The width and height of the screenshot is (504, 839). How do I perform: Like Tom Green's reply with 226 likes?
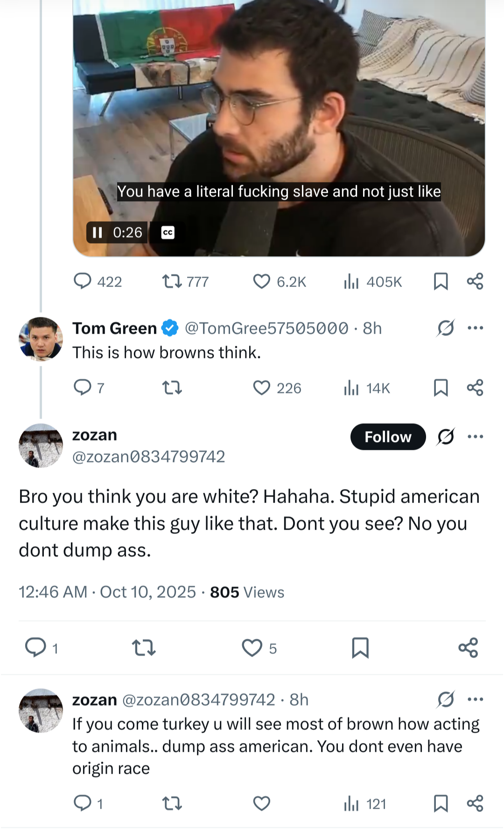pyautogui.click(x=277, y=388)
